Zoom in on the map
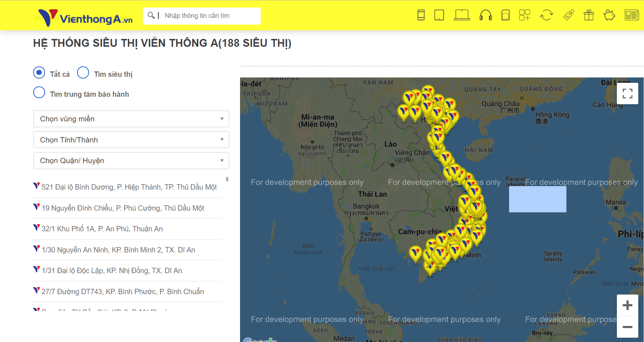This screenshot has width=644, height=342. click(628, 305)
